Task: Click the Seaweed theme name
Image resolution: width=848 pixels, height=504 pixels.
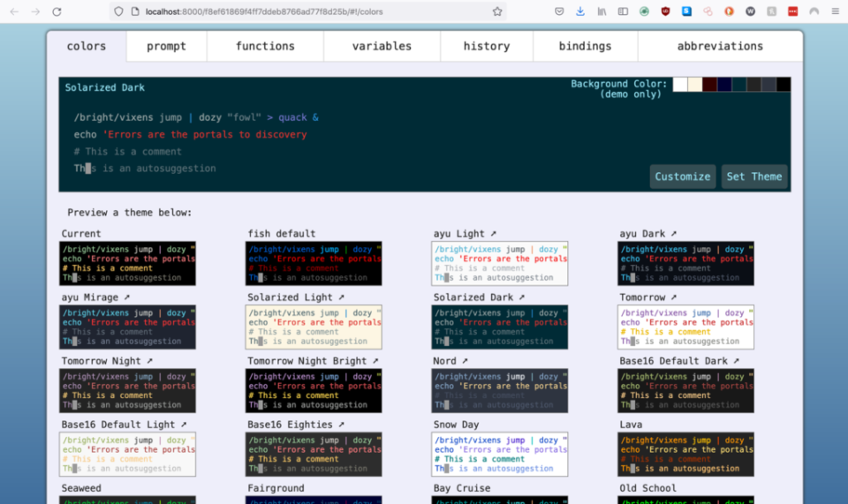Action: (x=81, y=488)
